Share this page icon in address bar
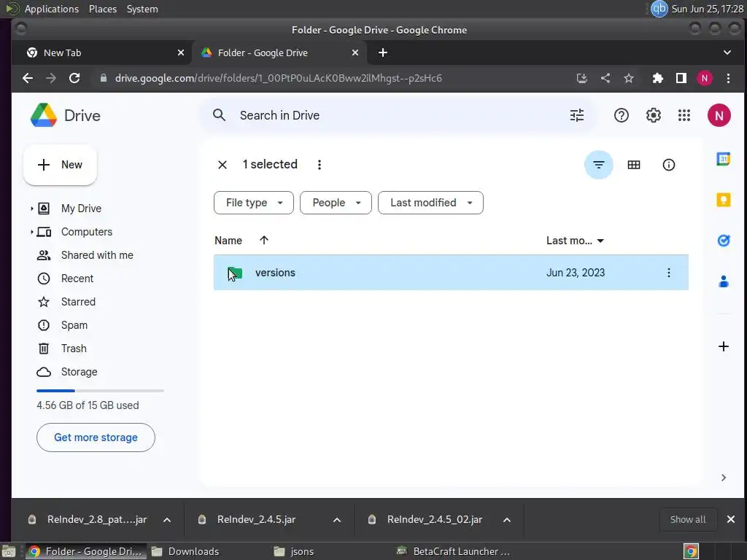747x560 pixels. (605, 78)
